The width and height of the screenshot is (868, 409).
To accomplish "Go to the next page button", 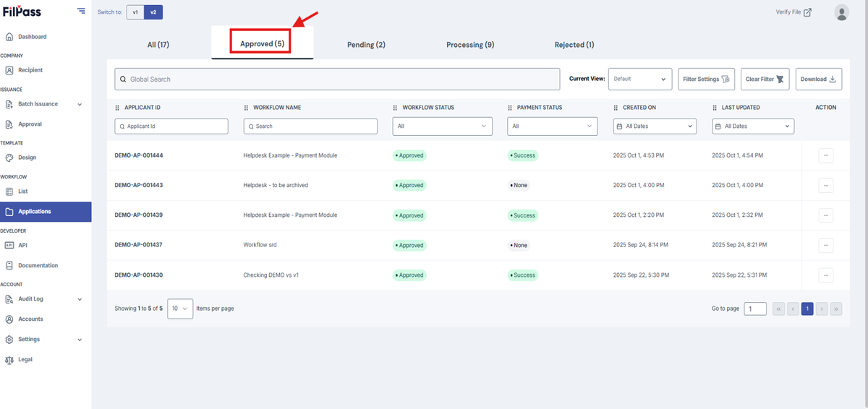I will coord(822,309).
